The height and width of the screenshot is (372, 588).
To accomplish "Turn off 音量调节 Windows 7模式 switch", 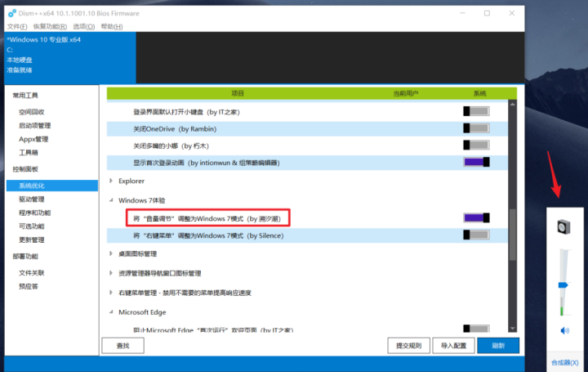I will click(x=476, y=217).
